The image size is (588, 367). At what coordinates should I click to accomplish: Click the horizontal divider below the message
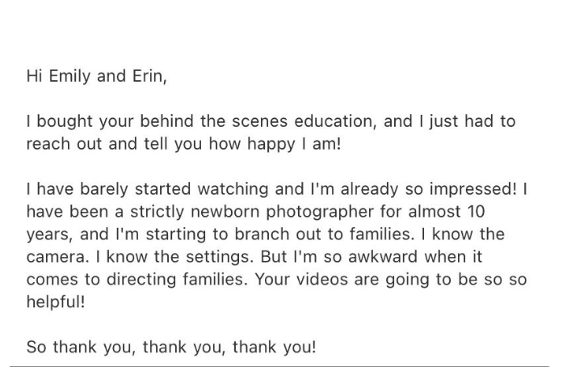coord(279,366)
